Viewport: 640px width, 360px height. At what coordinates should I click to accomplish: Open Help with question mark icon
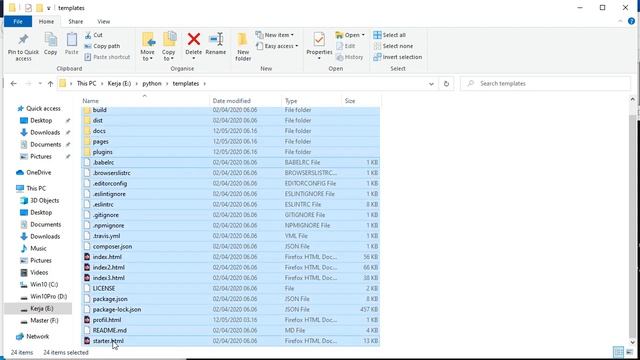[631, 21]
